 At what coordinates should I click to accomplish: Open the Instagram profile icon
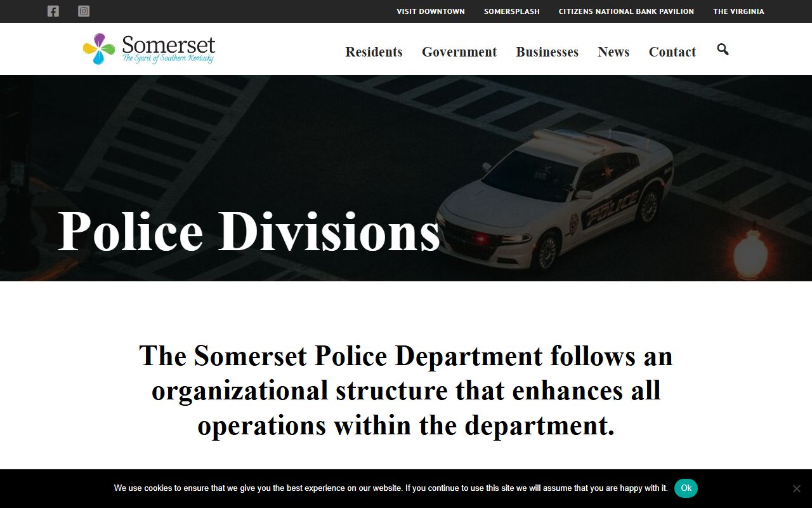(84, 11)
